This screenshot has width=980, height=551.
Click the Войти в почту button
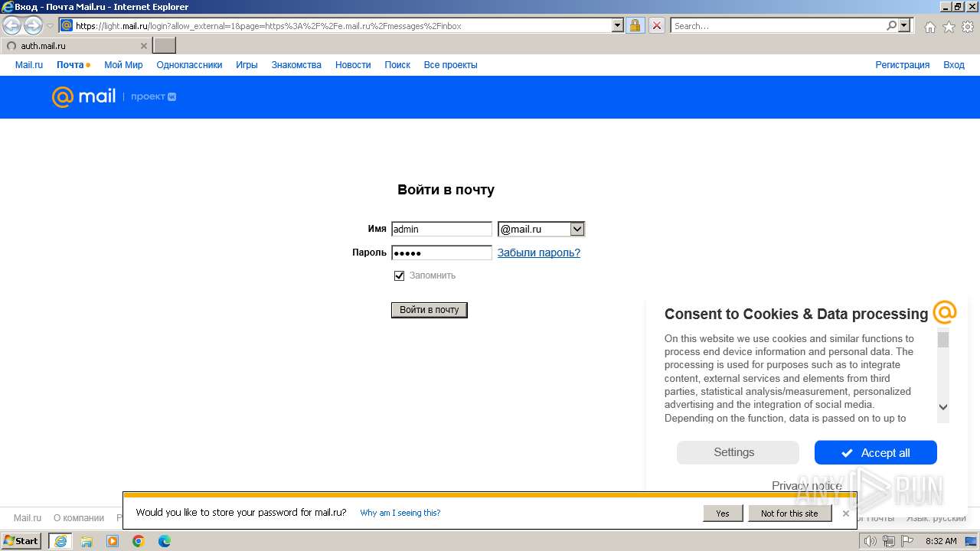tap(430, 310)
